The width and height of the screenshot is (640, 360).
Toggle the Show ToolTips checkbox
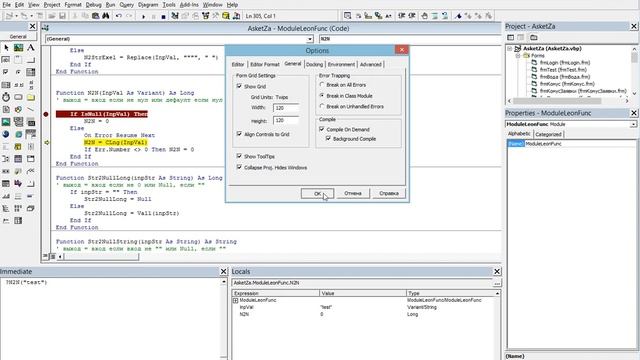point(239,156)
